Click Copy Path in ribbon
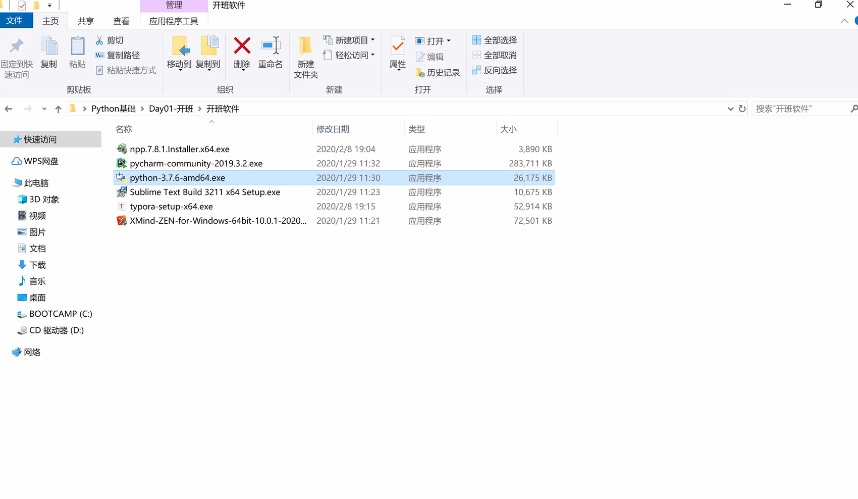The image size is (858, 499). pos(118,55)
